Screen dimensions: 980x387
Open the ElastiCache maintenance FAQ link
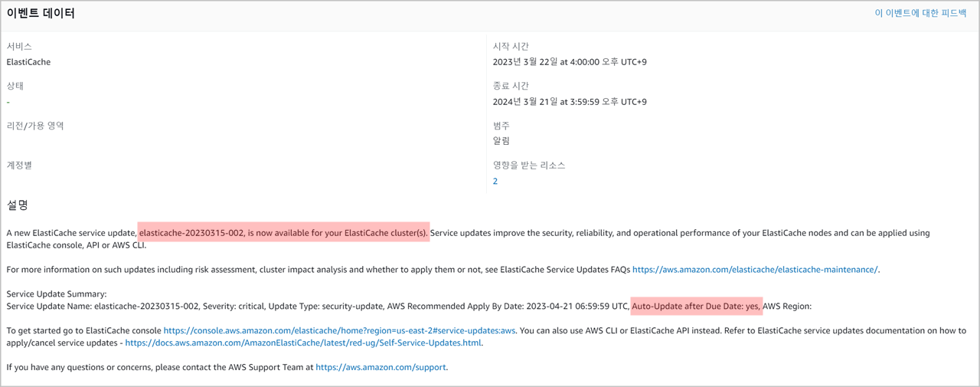tap(755, 270)
